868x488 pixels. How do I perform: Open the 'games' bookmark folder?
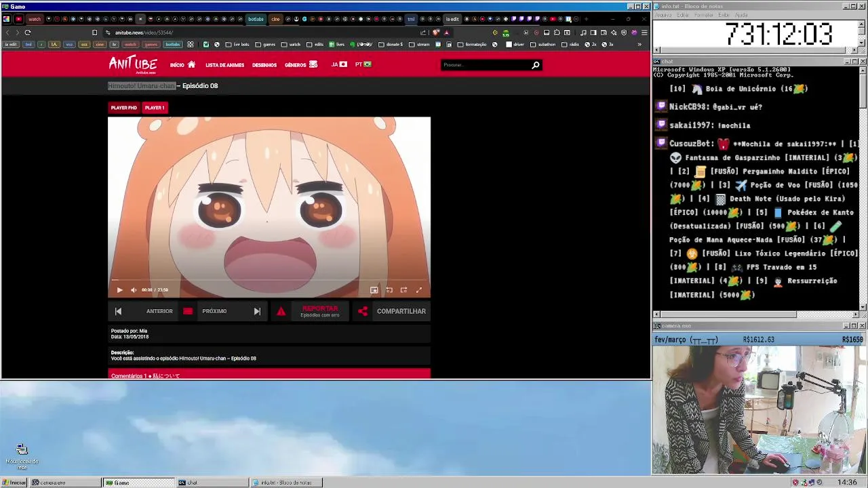pos(265,45)
